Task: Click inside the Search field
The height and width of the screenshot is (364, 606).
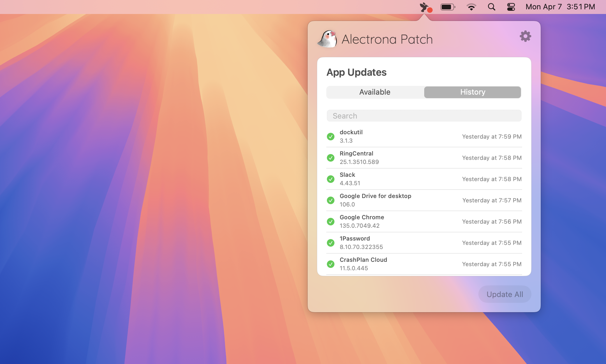Action: tap(424, 116)
